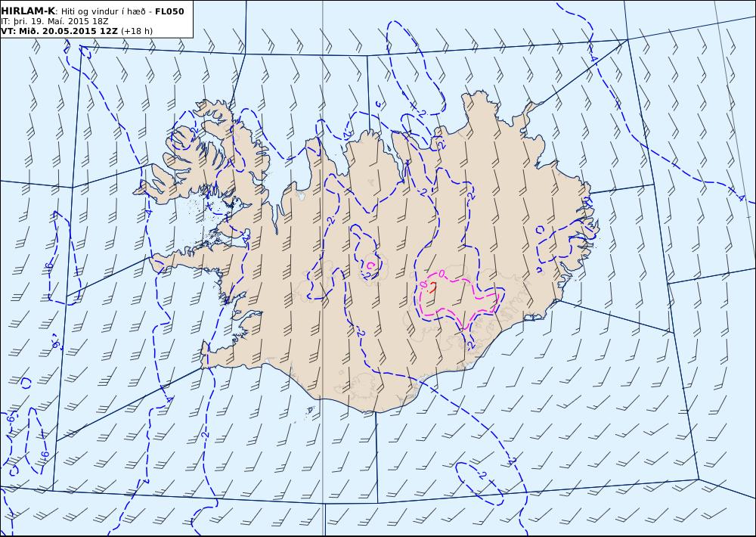Image resolution: width=756 pixels, height=537 pixels.
Task: Click the "FL050" flight level label
Action: point(169,11)
